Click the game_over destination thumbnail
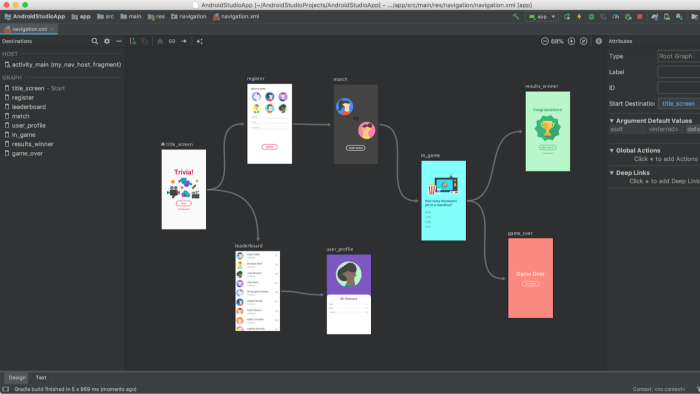Image resolution: width=700 pixels, height=394 pixels. pyautogui.click(x=530, y=278)
